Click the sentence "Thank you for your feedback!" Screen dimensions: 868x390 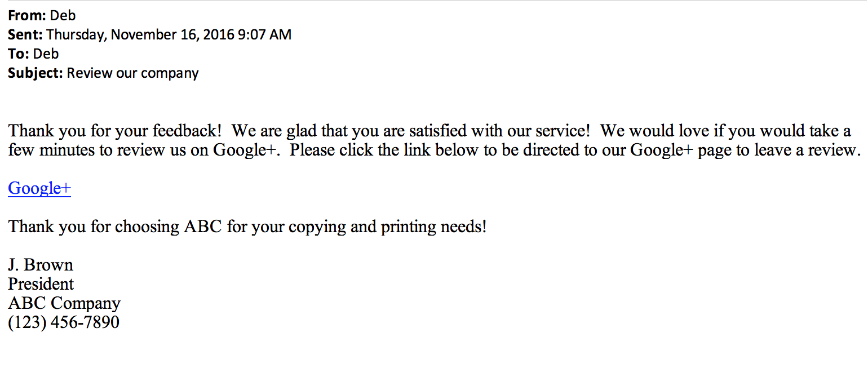(x=115, y=131)
